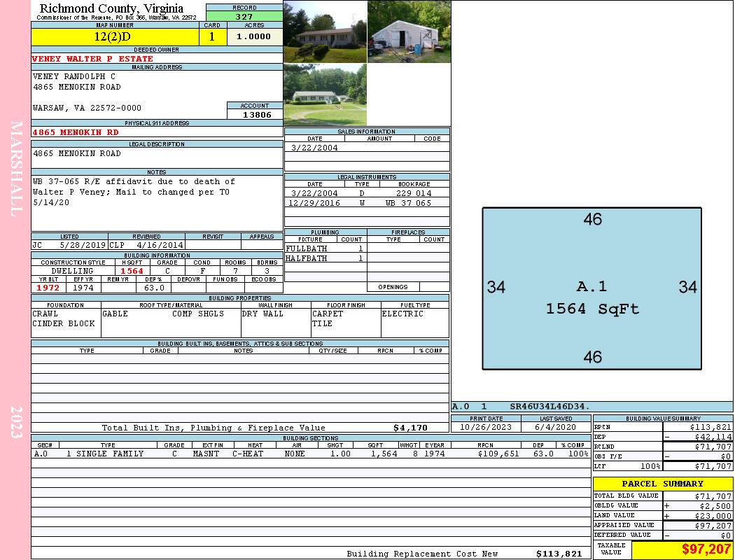Select the 12/29/2016 legal instrument row
735x560 pixels.
(x=367, y=203)
